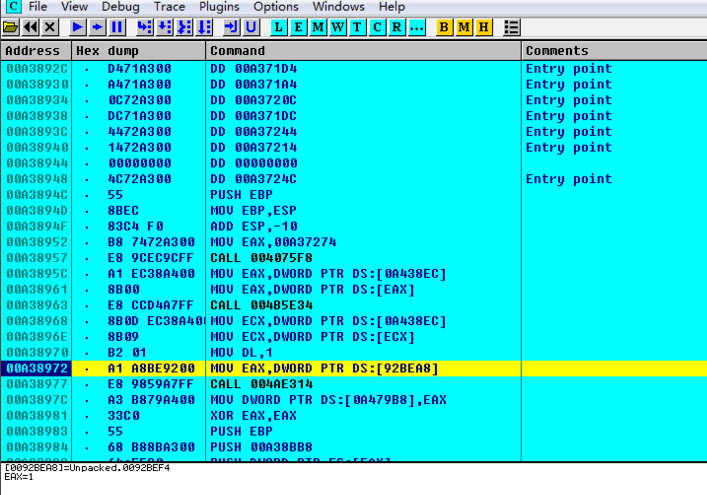Image resolution: width=707 pixels, height=495 pixels.
Task: Select the CALL 004075F8 instruction
Action: tap(262, 258)
